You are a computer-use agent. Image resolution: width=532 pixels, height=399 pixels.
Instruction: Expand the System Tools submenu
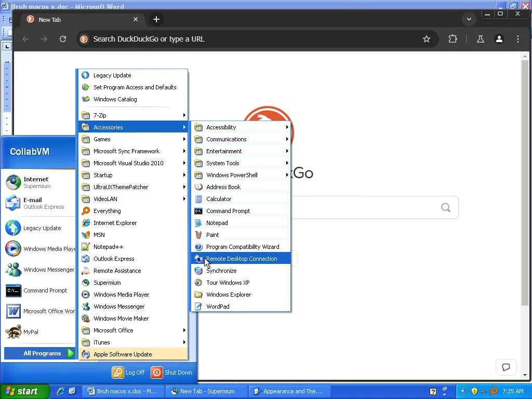pos(241,163)
